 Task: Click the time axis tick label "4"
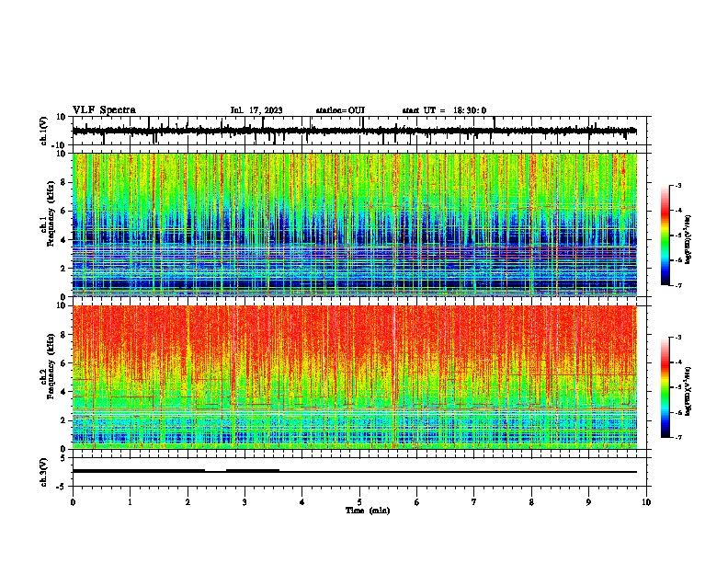coord(302,502)
